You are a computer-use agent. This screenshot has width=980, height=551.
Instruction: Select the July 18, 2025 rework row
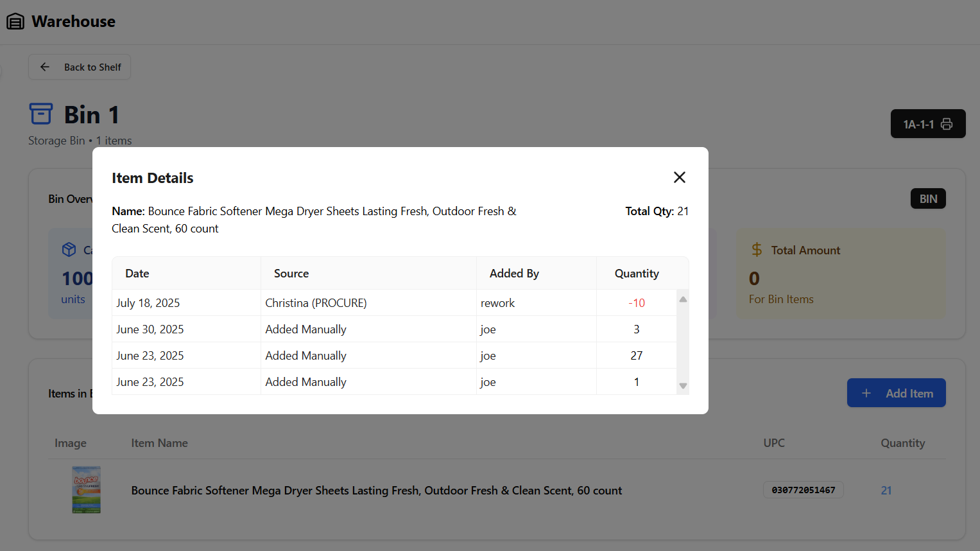point(394,303)
